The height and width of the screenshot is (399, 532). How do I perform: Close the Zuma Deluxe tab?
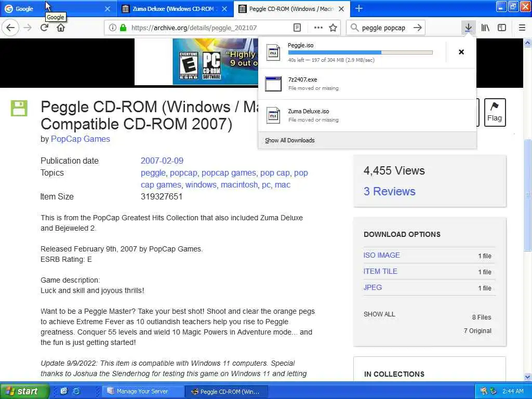(224, 9)
